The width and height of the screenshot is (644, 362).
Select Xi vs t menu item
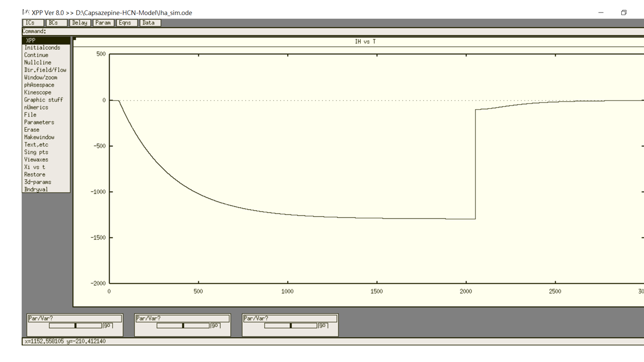point(46,167)
